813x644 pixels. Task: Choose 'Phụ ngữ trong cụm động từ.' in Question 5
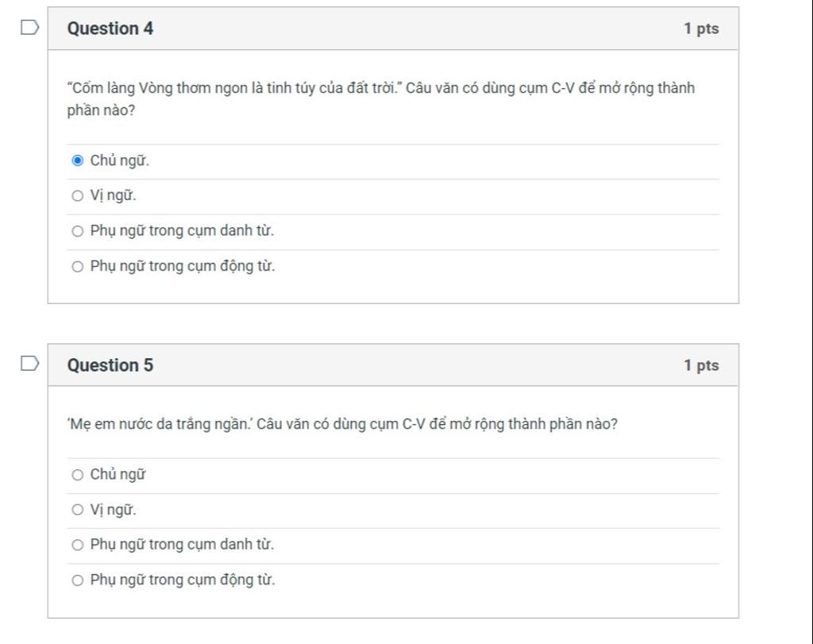point(77,580)
